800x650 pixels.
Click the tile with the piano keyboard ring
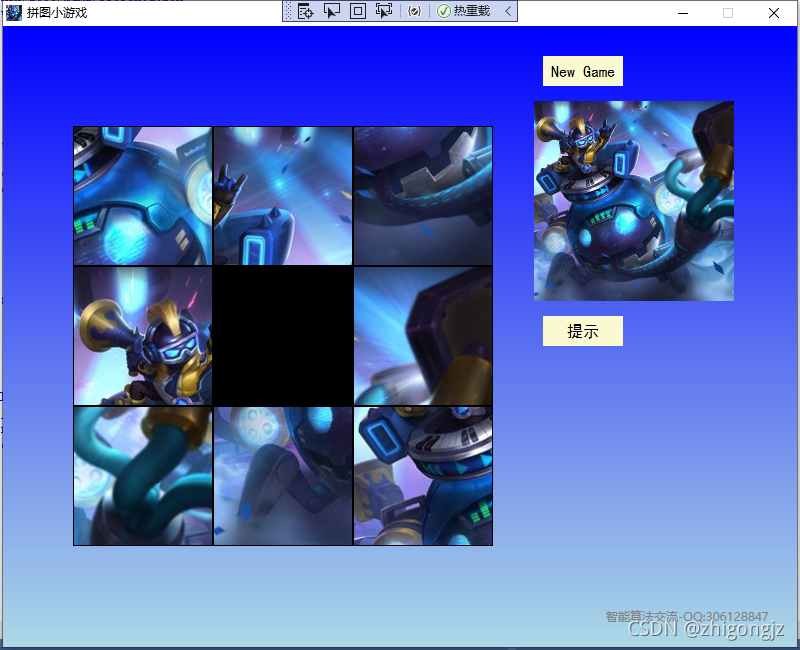423,476
